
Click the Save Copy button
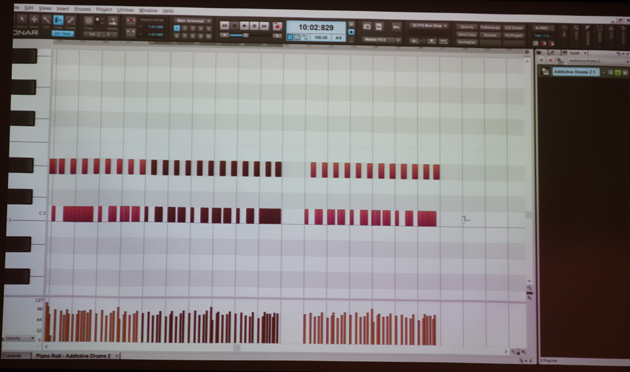click(x=466, y=35)
